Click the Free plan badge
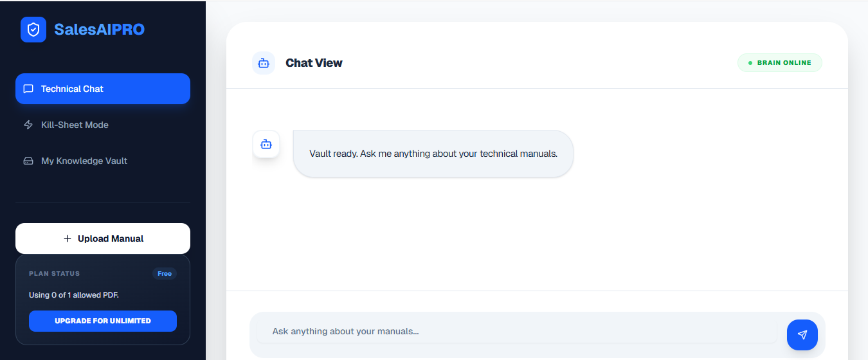868x360 pixels. 165,274
